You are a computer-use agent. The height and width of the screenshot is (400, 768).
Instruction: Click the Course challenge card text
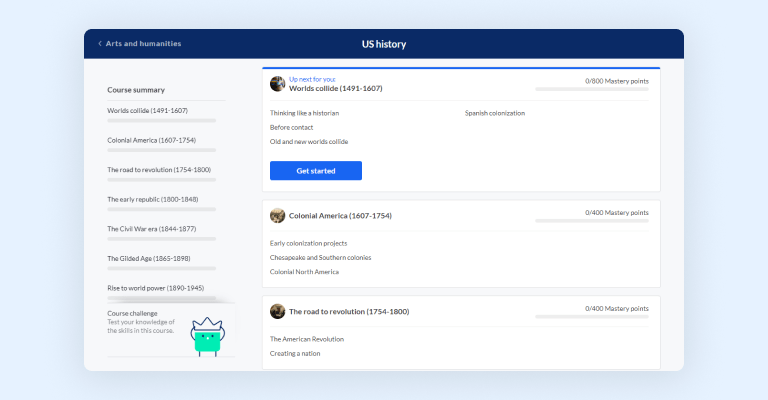click(141, 322)
